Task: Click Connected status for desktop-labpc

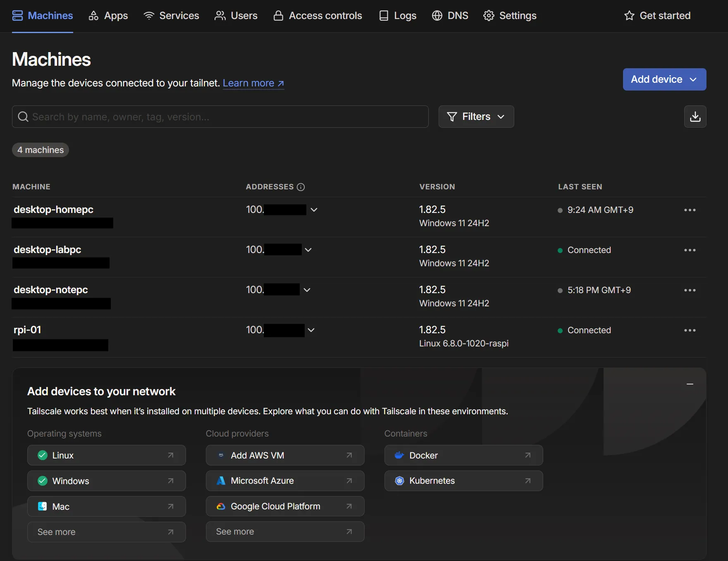Action: coord(589,250)
